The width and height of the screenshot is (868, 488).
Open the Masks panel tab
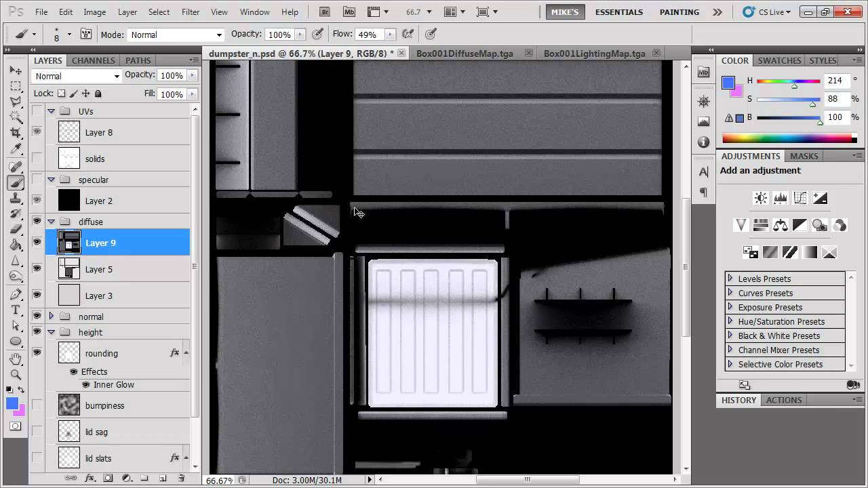[804, 156]
